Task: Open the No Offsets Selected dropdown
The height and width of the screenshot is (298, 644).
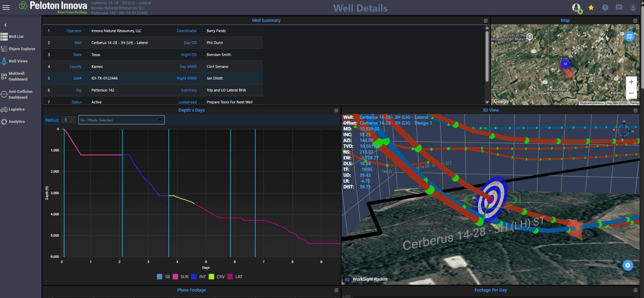Action: point(121,120)
